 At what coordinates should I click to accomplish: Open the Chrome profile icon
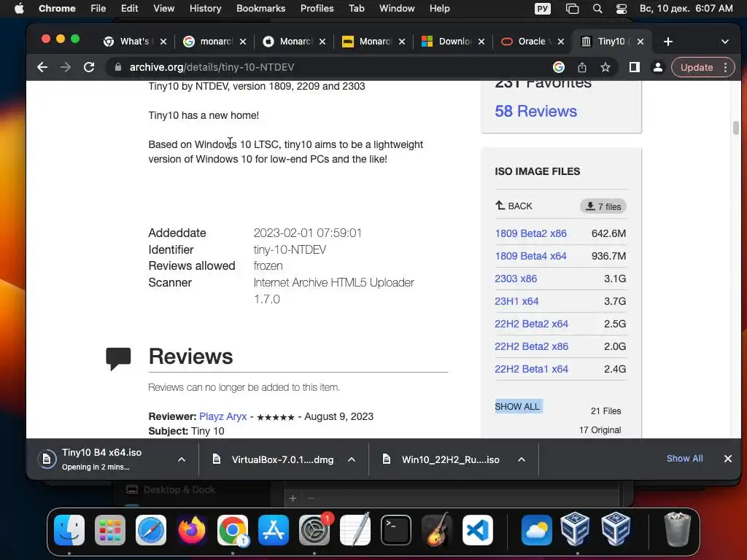(657, 67)
